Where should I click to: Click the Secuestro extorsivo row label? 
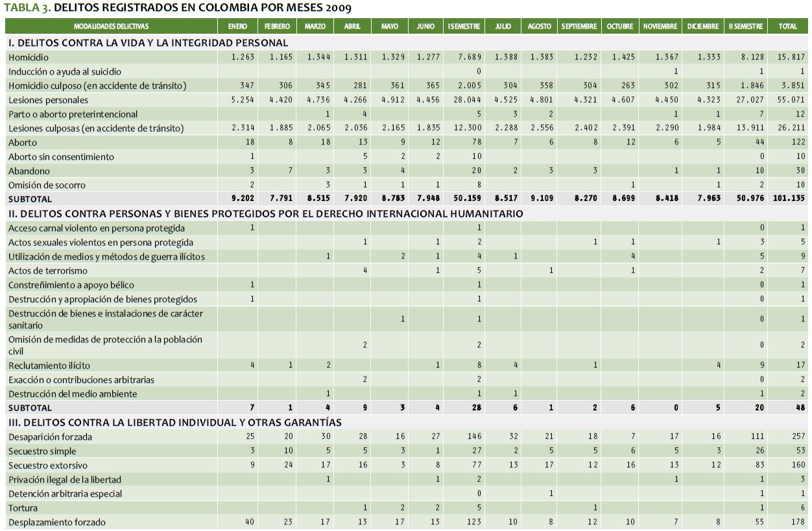47,466
